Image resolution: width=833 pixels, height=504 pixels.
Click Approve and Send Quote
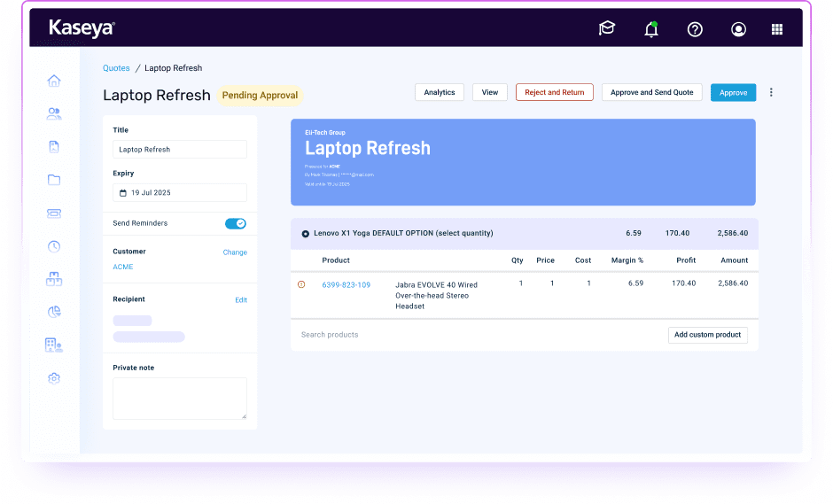(652, 92)
